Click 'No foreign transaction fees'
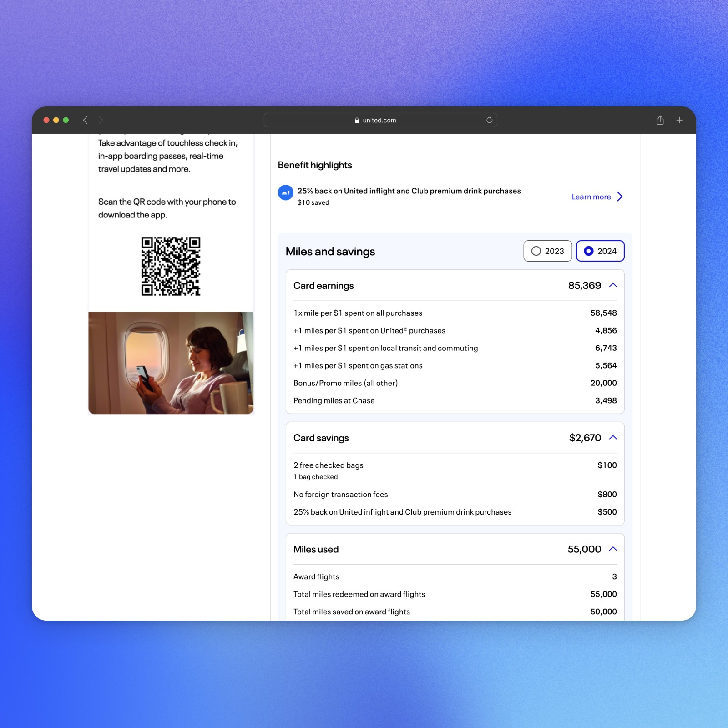 click(340, 495)
